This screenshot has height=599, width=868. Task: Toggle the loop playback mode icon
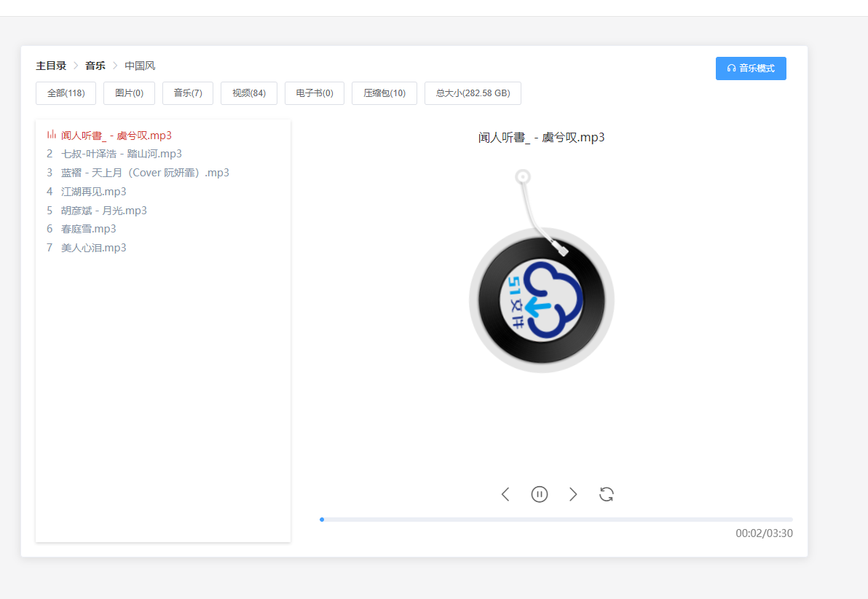click(x=607, y=494)
